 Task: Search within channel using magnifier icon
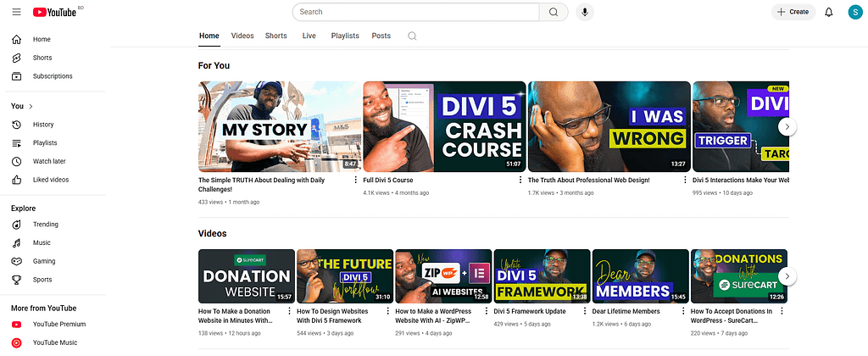(412, 36)
